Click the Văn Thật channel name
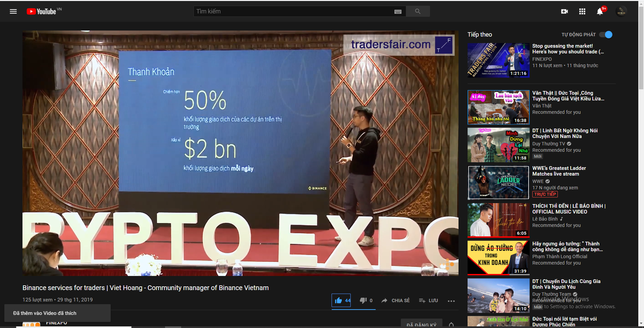Image resolution: width=644 pixels, height=328 pixels. 542,106
